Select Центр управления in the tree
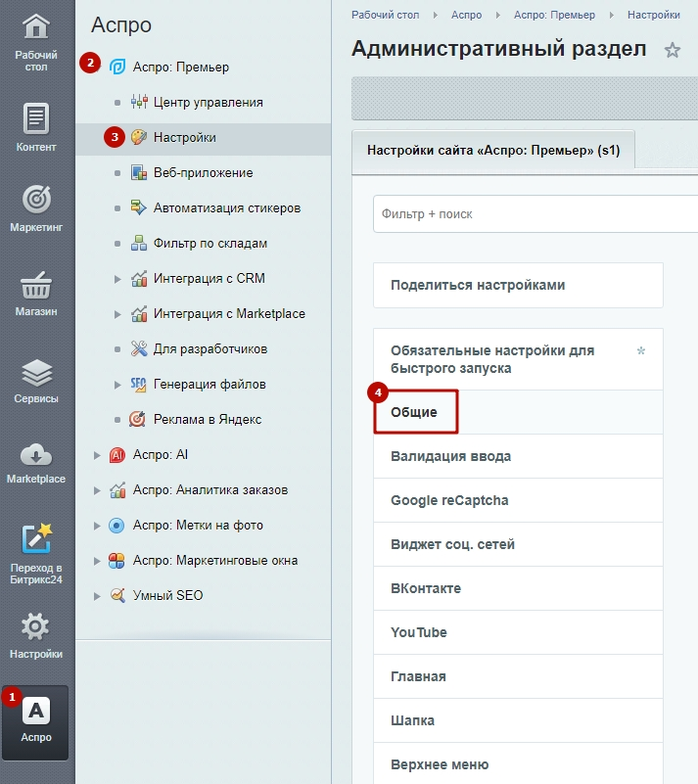Image resolution: width=698 pixels, height=784 pixels. click(x=208, y=102)
